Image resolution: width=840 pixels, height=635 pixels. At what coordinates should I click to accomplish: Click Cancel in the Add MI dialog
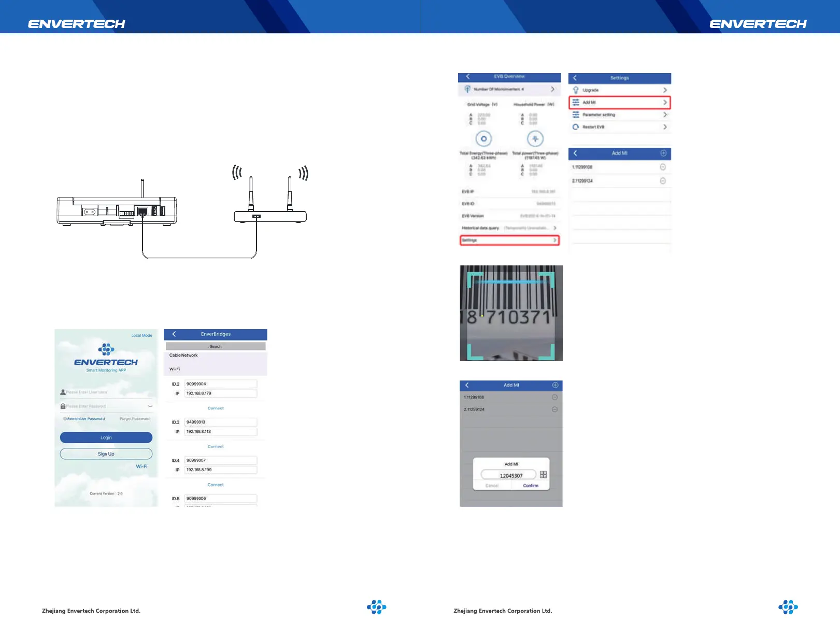click(x=492, y=486)
